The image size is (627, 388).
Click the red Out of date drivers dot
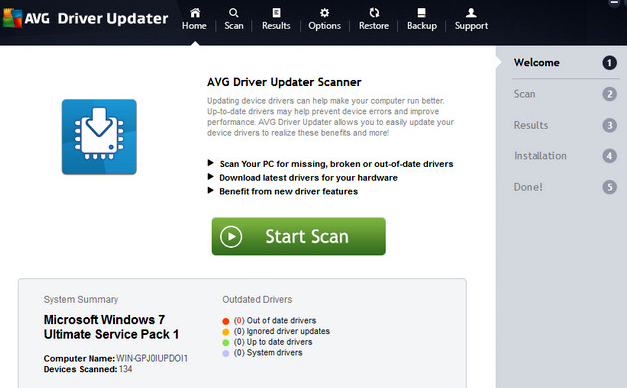point(226,321)
